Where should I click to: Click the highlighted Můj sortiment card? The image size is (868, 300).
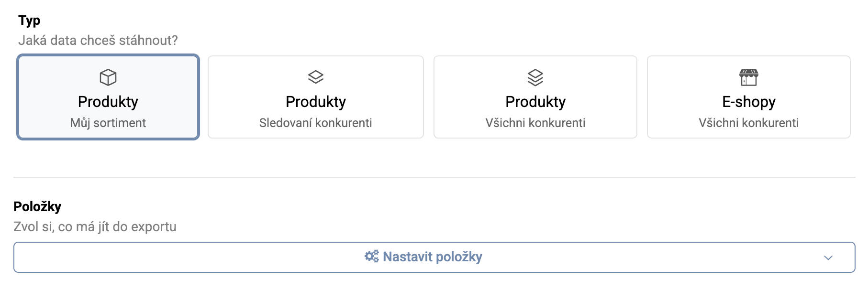109,96
